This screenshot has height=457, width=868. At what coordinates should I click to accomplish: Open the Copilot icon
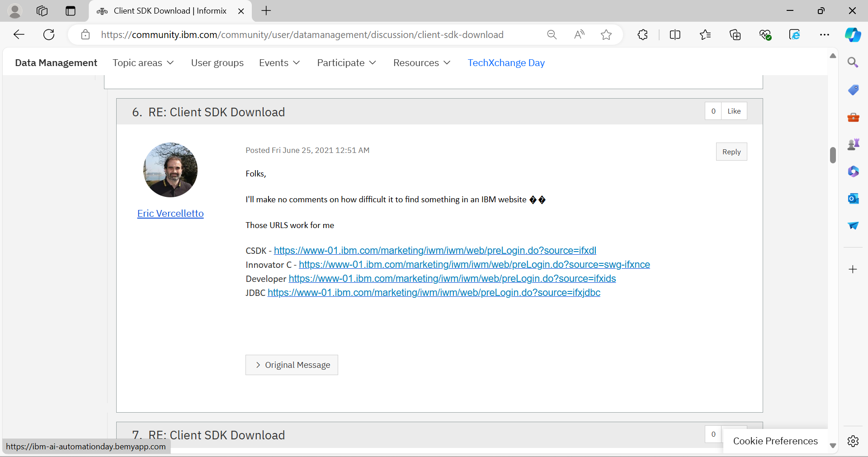pos(853,34)
